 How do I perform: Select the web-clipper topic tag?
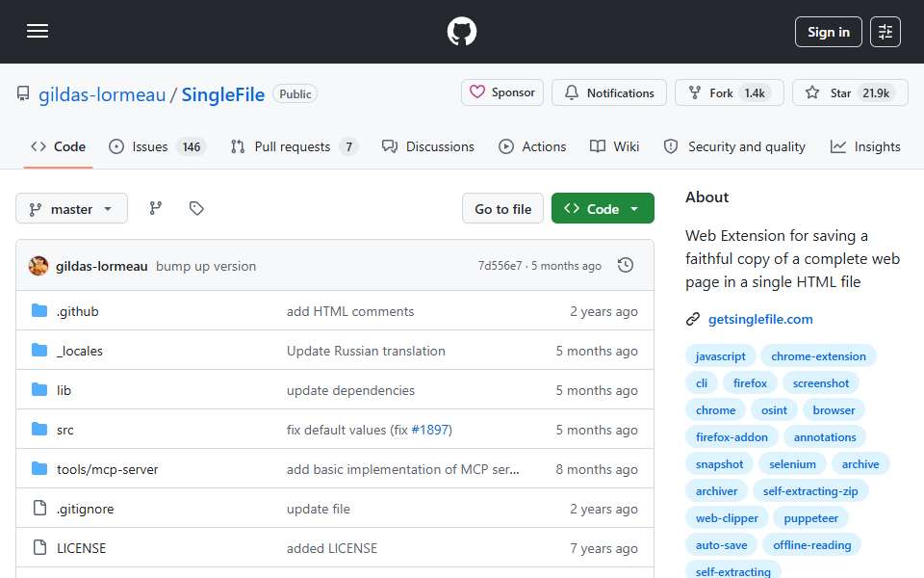(x=727, y=519)
